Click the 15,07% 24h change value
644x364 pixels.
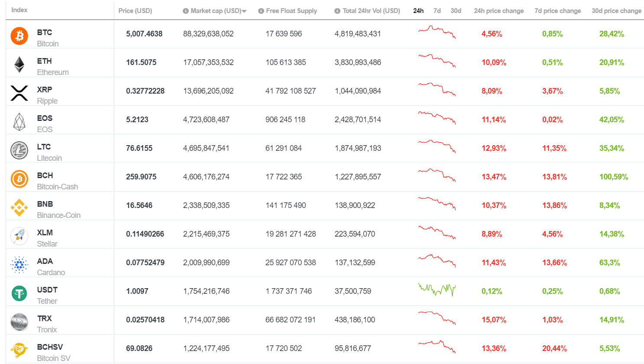494,320
